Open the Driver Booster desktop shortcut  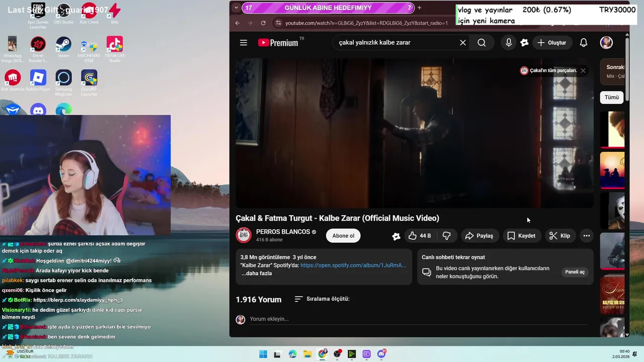[38, 49]
